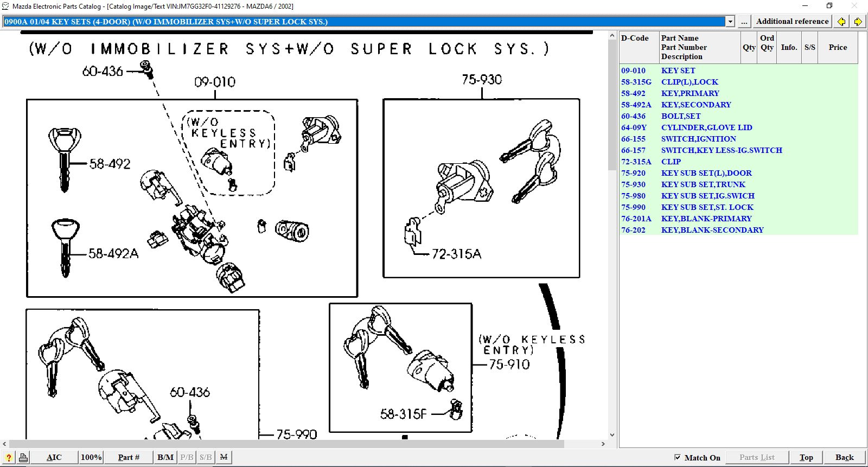Open the Parts List button
Screen dimensions: 868x467
757,457
